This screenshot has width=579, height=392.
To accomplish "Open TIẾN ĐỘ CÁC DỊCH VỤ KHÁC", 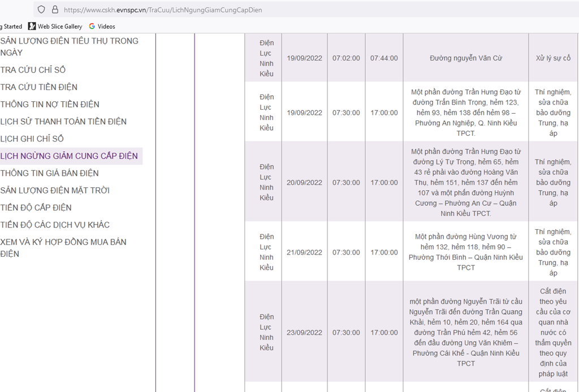I will pyautogui.click(x=55, y=225).
